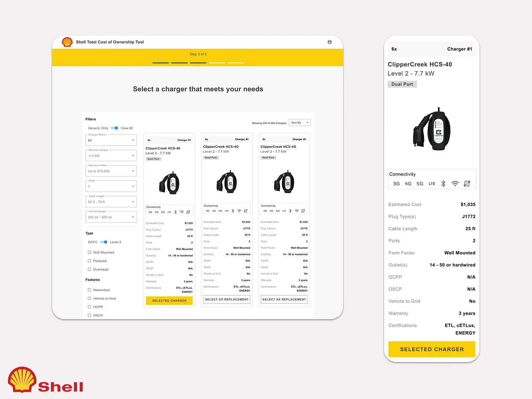Viewport: 532px width, 399px height.
Task: Open the Cable Length dropdown
Action: 111,202
